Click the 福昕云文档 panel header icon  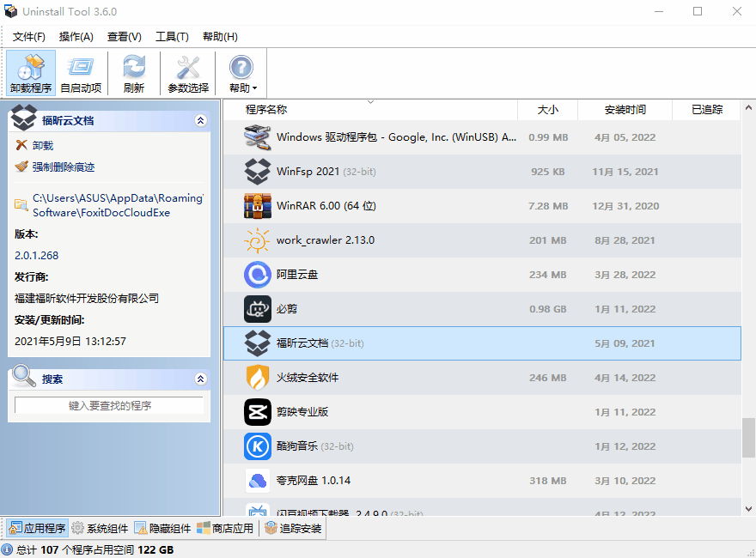click(24, 118)
